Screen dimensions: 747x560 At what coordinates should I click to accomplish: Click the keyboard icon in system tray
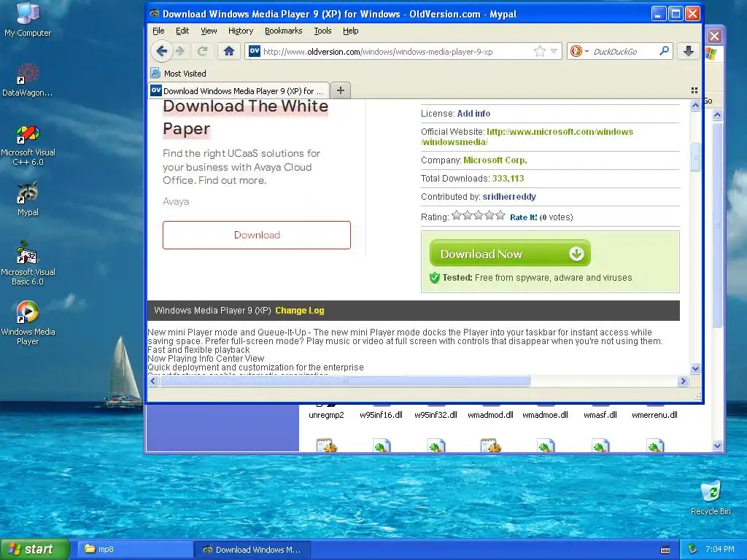coord(665,550)
